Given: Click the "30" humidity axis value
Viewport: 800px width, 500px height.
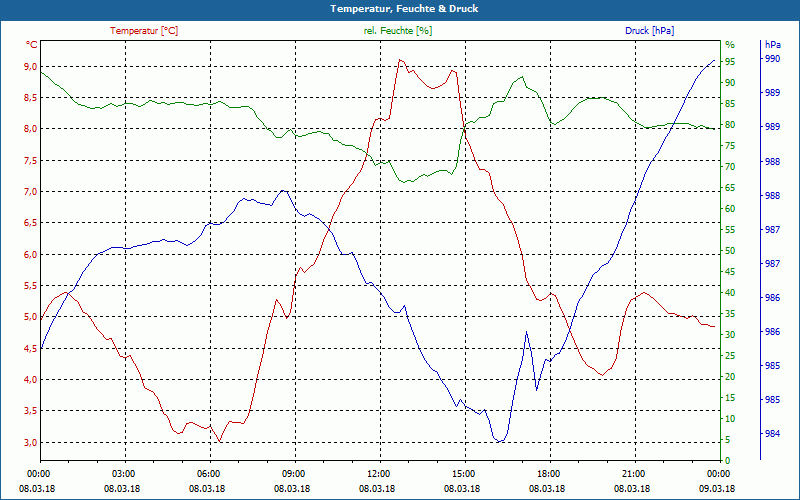Looking at the screenshot, I should (x=730, y=335).
